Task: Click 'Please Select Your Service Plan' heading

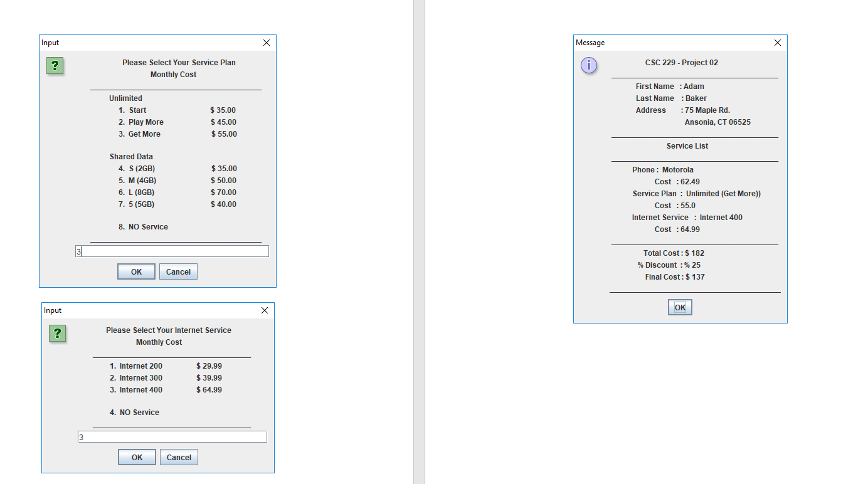Action: [179, 63]
